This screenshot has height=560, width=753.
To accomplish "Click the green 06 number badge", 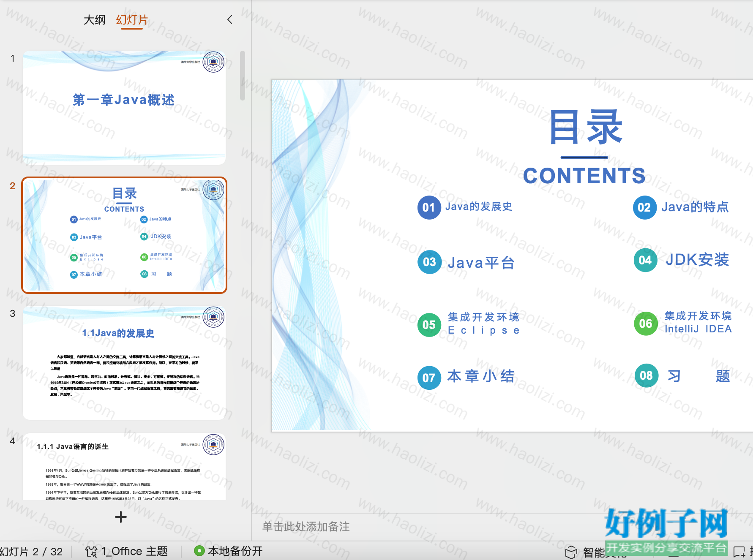I will 646,323.
